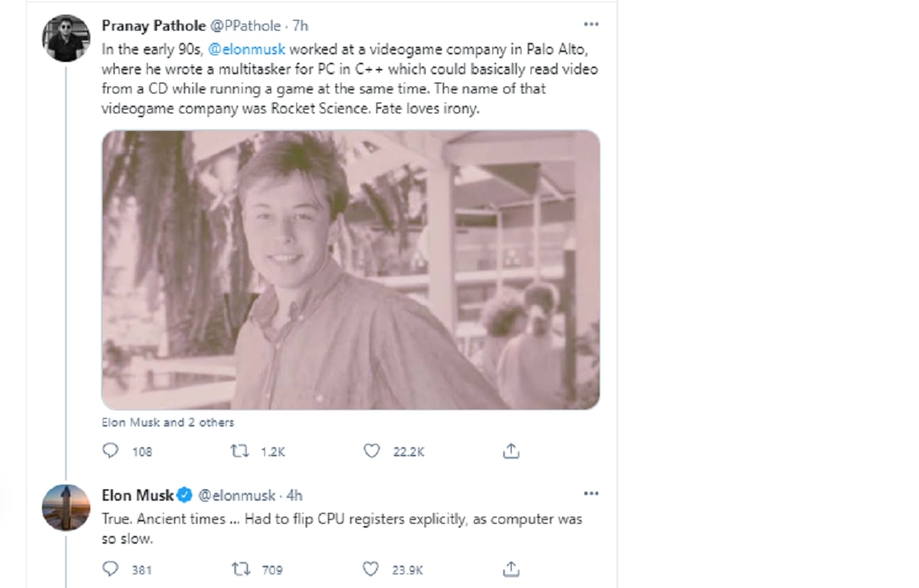
Task: Share Pranay Pathole's tweet
Action: [511, 451]
